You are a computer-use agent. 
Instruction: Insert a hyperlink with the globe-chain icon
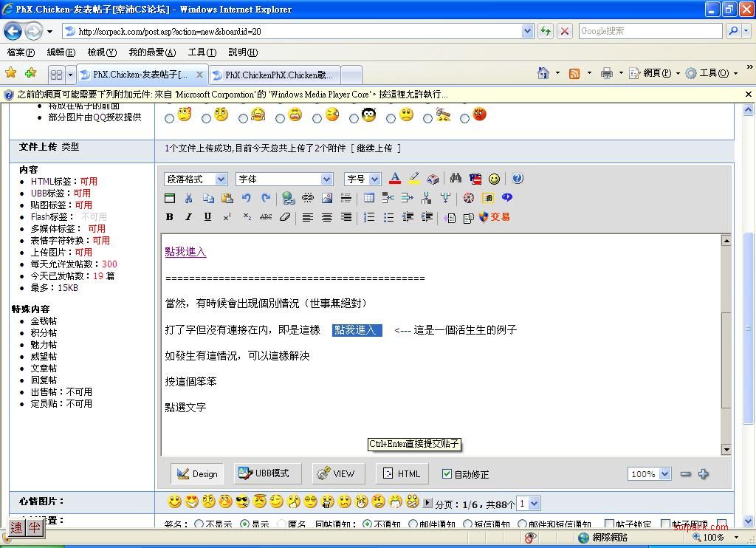(x=289, y=198)
